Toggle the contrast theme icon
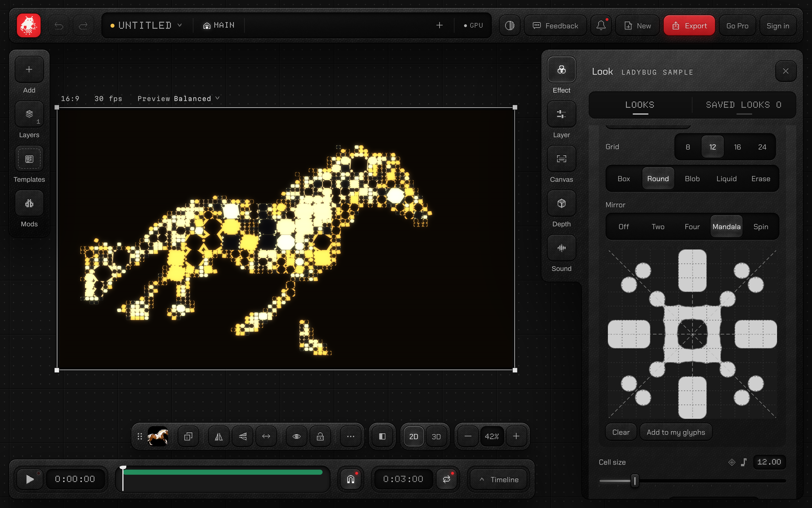Viewport: 812px width, 508px height. (x=509, y=26)
